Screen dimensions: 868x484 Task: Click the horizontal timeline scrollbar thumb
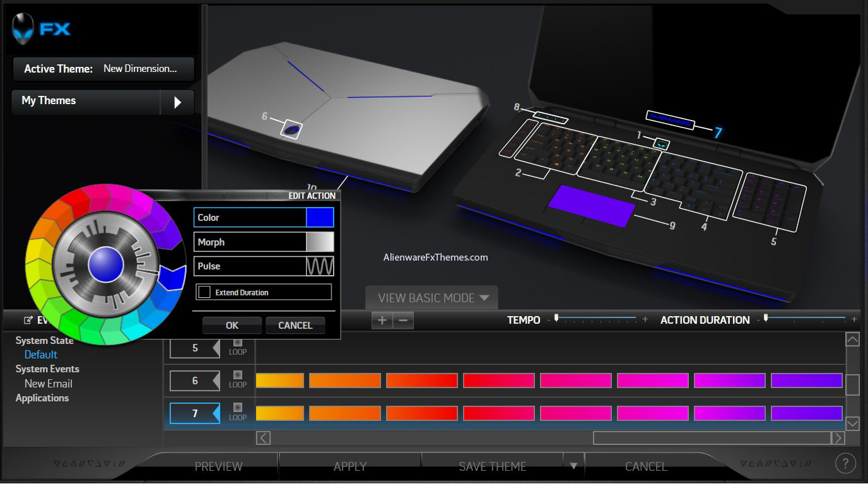coord(712,437)
